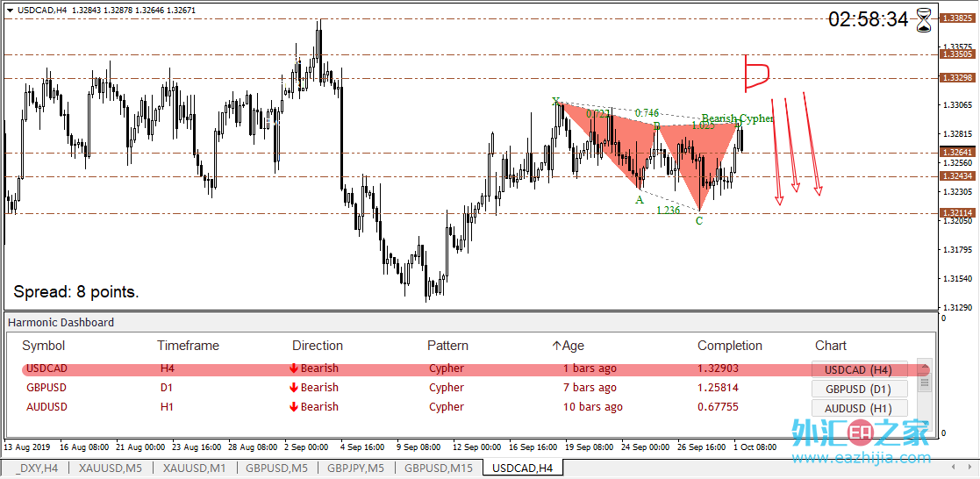
Task: Click the red bearish arrow in USDCAD row
Action: point(294,368)
